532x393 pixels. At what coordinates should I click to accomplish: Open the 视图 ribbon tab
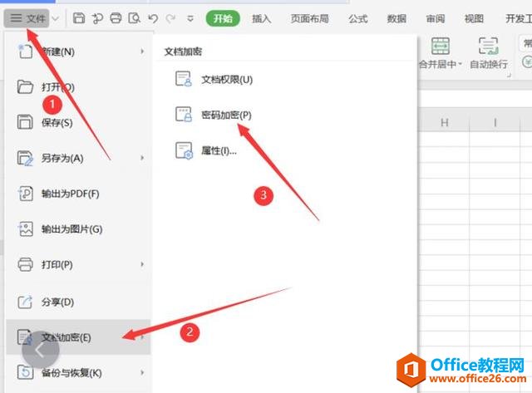coord(474,18)
